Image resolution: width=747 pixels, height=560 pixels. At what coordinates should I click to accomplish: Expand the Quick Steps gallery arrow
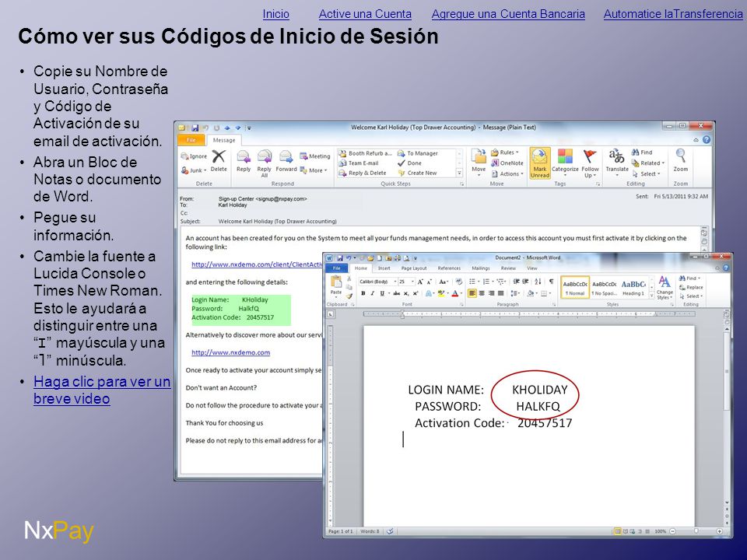tap(459, 173)
